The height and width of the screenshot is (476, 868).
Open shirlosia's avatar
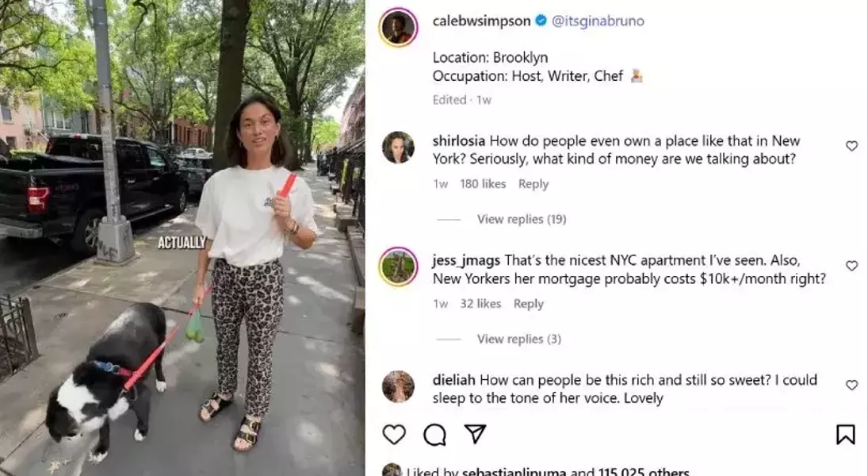tap(398, 148)
